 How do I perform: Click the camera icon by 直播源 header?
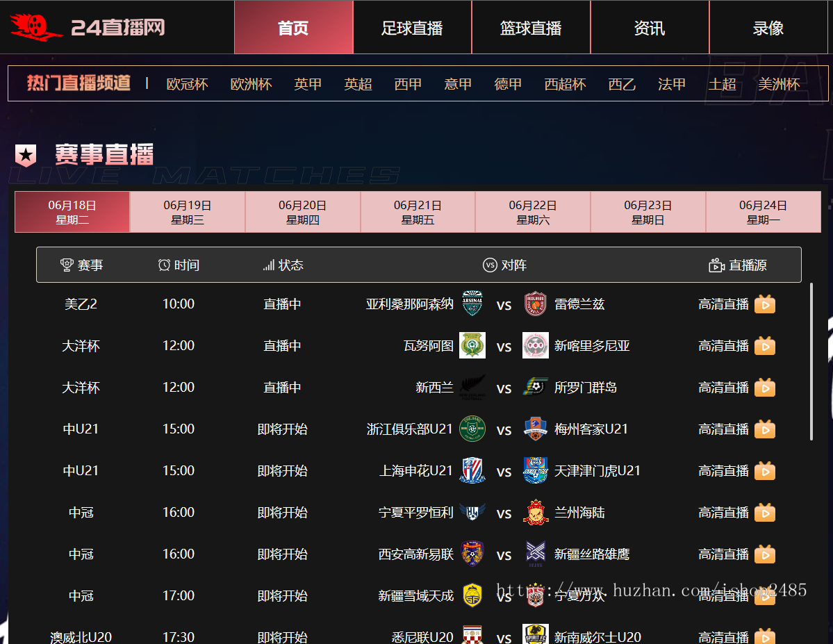click(x=717, y=265)
